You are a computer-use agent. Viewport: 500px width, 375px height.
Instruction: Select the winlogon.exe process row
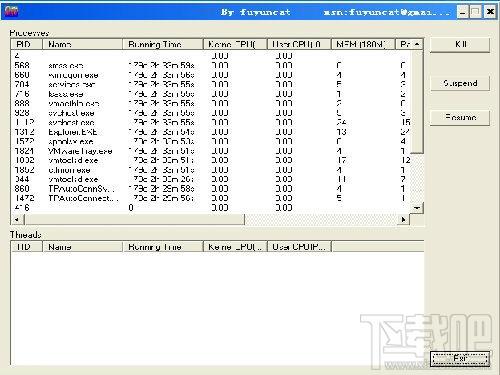[211, 75]
